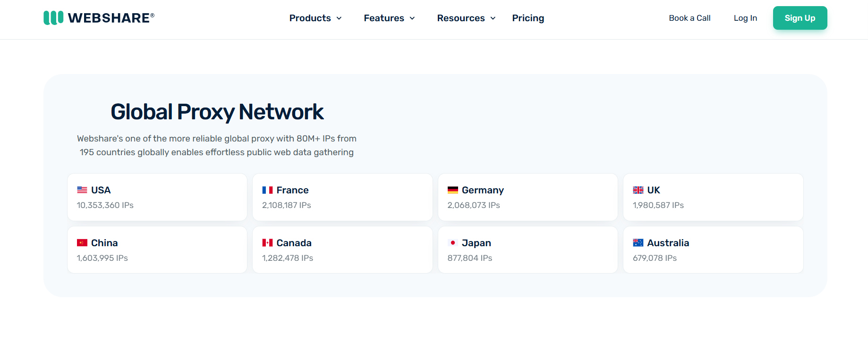The width and height of the screenshot is (868, 341).
Task: Select the USA 10,353,360 IPs card
Action: tap(157, 197)
